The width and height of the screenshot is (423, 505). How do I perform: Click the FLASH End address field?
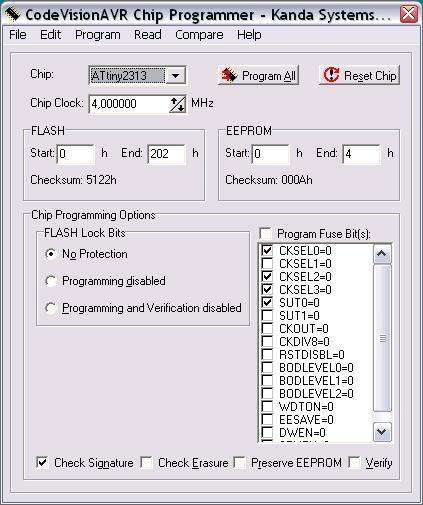coord(167,154)
